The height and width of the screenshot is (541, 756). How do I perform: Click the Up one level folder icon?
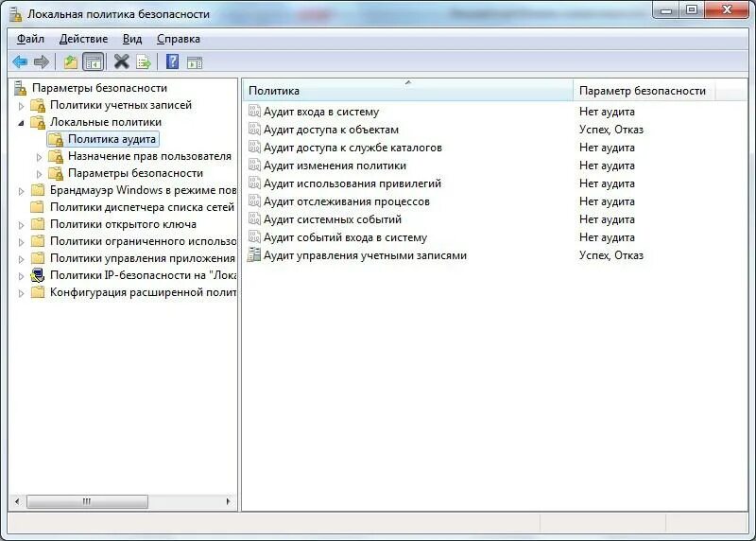[70, 61]
